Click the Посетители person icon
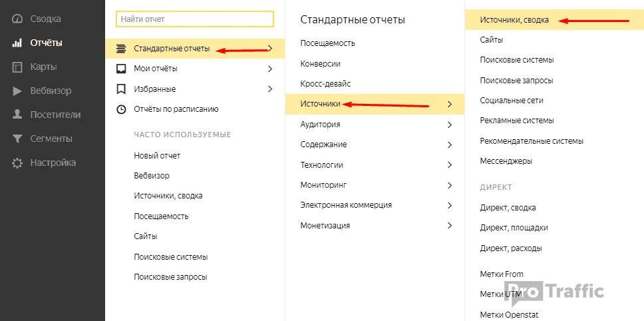The image size is (644, 321). [17, 115]
